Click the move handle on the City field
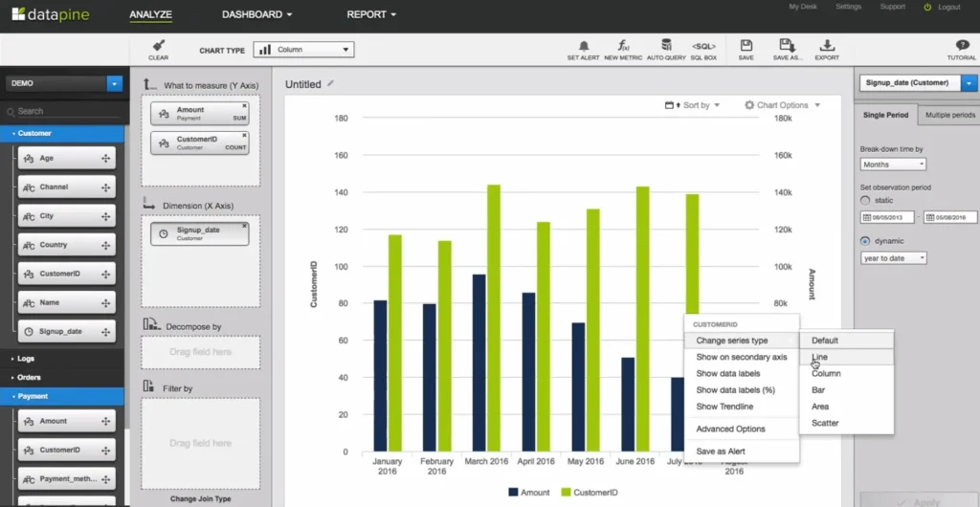The width and height of the screenshot is (980, 507). point(105,216)
